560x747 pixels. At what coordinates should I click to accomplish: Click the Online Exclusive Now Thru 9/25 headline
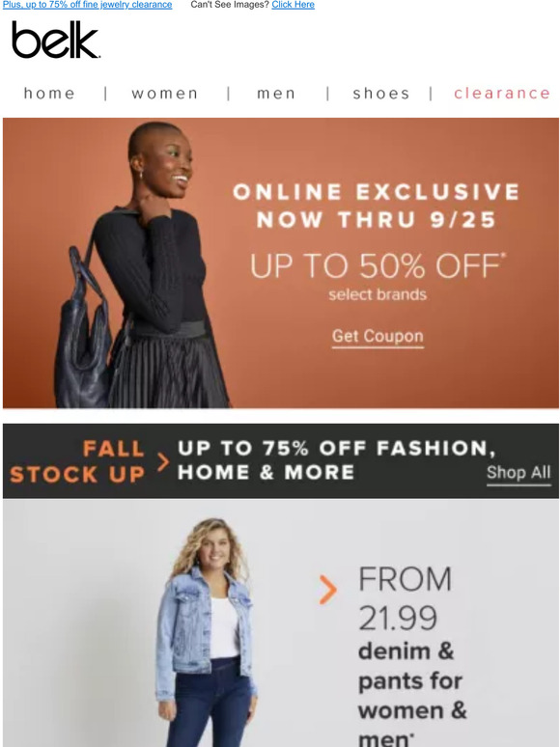click(376, 206)
